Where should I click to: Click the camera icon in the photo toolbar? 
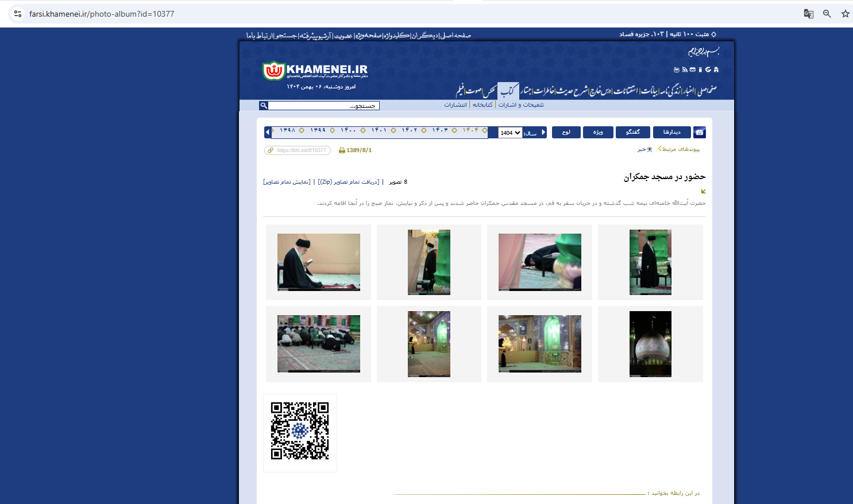point(699,133)
